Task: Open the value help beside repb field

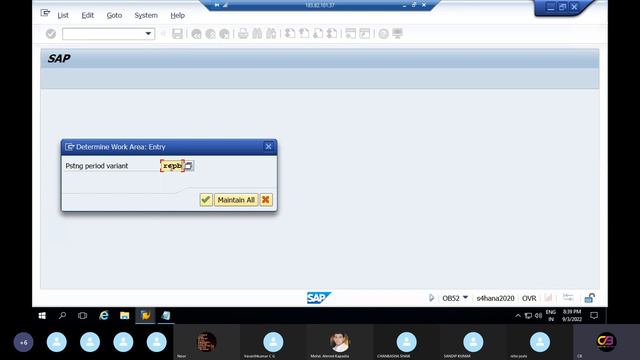Action: click(x=189, y=166)
